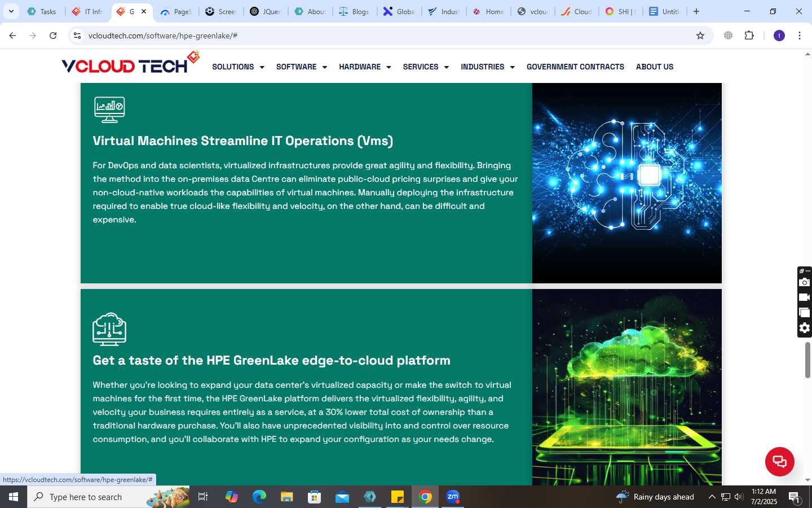Viewport: 812px width, 508px height.
Task: Open Microsoft Edge from the taskbar
Action: click(x=259, y=497)
